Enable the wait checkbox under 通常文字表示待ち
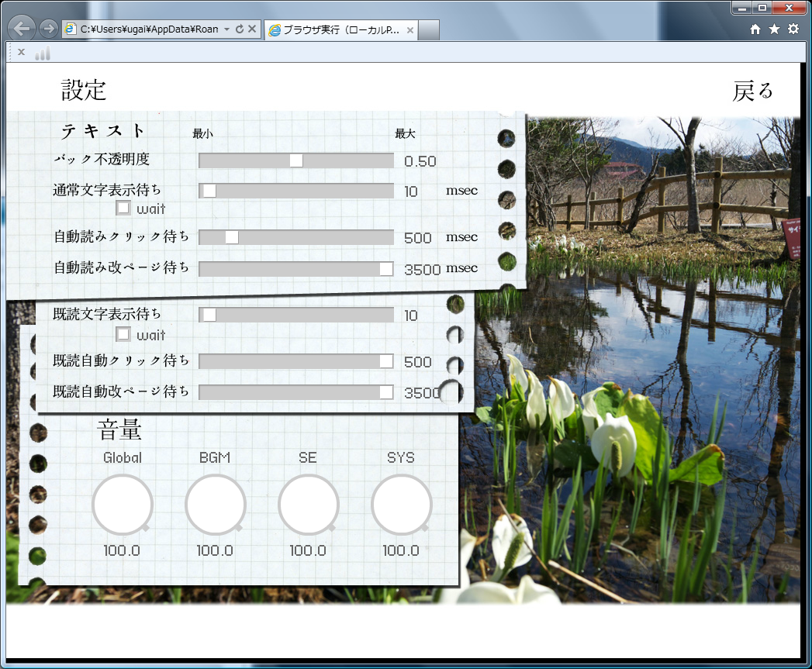Image resolution: width=812 pixels, height=669 pixels. (123, 208)
